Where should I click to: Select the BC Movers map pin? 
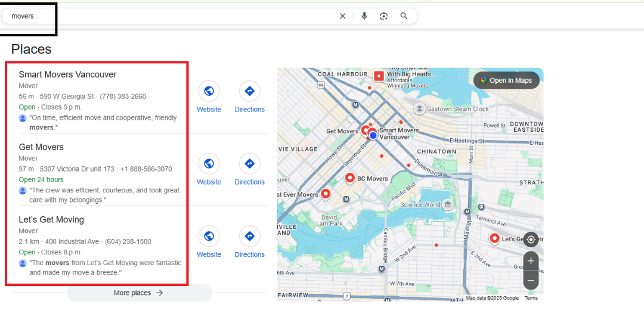coord(349,179)
